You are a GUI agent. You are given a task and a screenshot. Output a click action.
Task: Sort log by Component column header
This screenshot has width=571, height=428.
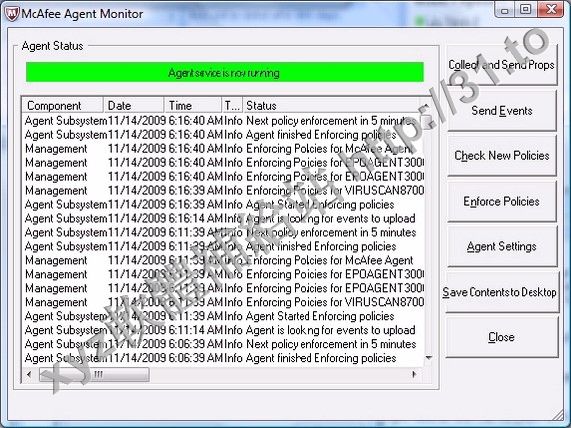[63, 106]
